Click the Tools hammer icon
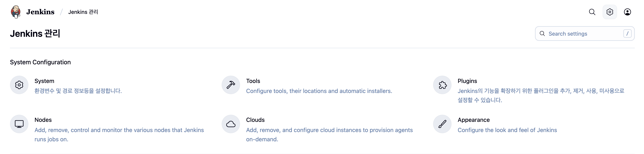644x154 pixels. click(231, 85)
